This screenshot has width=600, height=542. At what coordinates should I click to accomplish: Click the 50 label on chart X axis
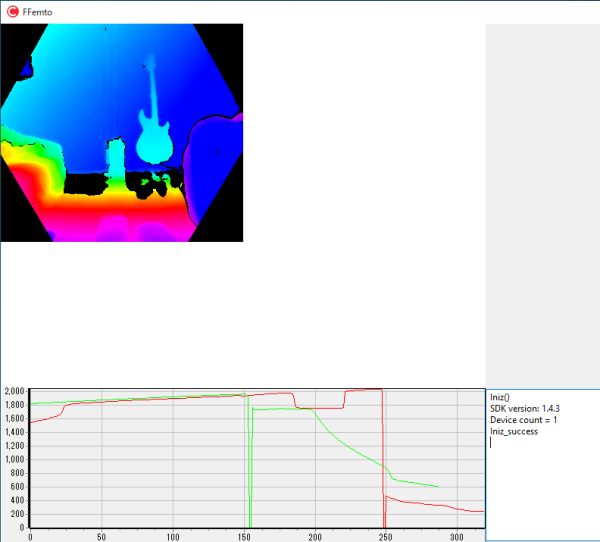click(x=101, y=537)
